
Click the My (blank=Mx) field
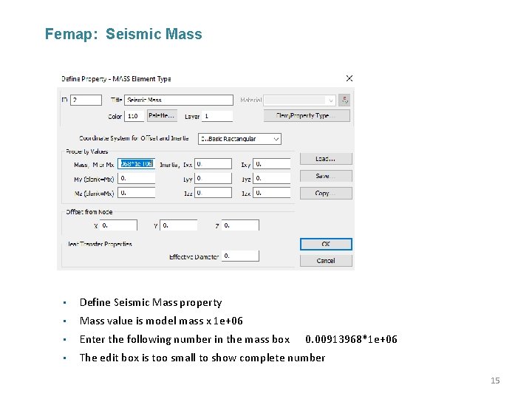[x=137, y=179]
